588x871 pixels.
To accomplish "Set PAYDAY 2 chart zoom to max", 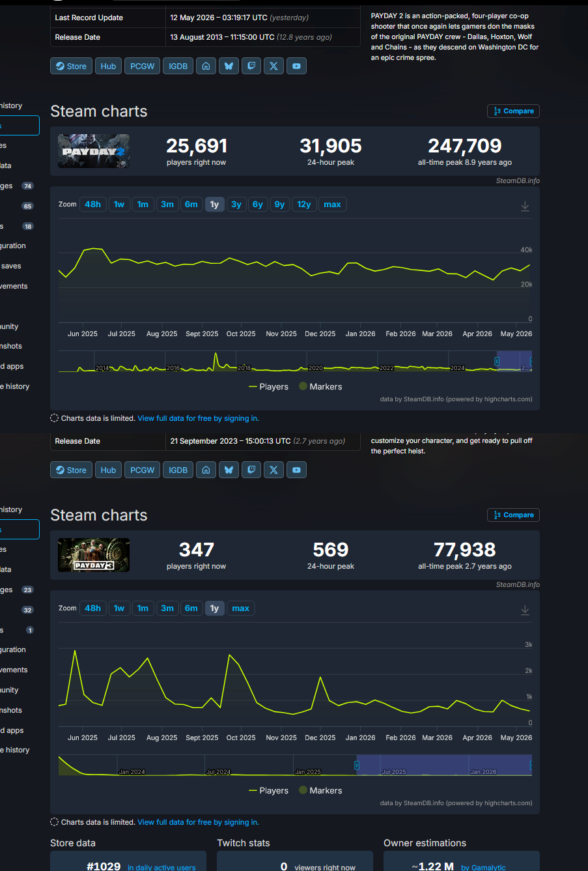I will click(332, 205).
